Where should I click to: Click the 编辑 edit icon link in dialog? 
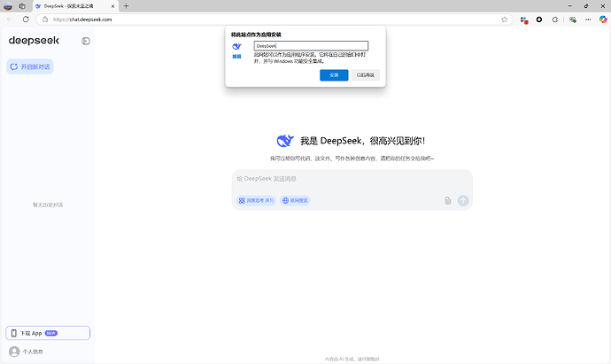(236, 57)
